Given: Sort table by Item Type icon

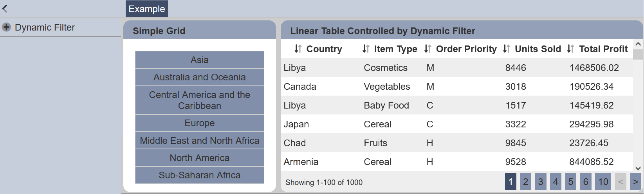Looking at the screenshot, I should [366, 49].
